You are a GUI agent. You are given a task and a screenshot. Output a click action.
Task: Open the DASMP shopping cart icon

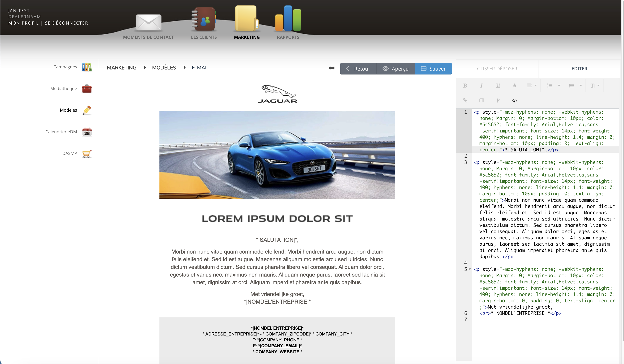[87, 154]
